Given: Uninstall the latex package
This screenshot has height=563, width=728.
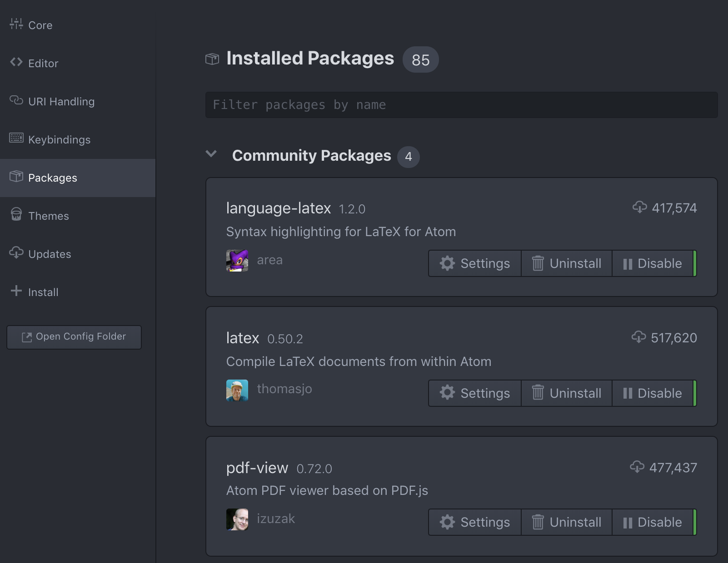Looking at the screenshot, I should 567,393.
